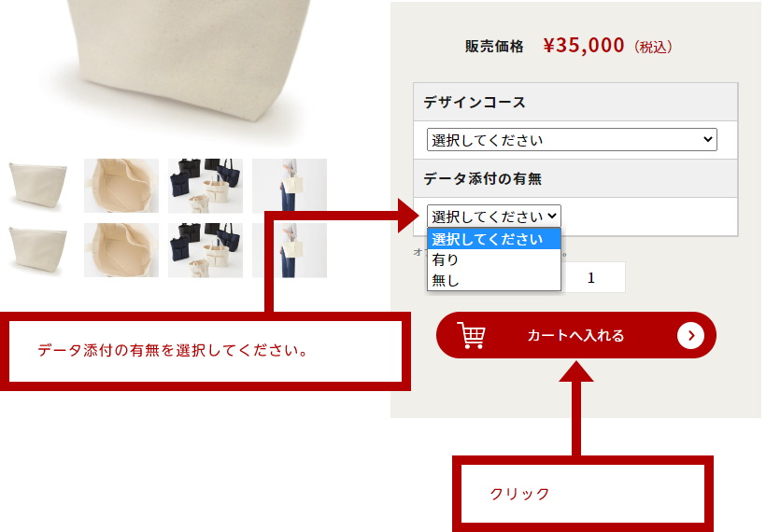View bottom-row multiple bags thumbnail
The image size is (766, 532).
pyautogui.click(x=206, y=250)
